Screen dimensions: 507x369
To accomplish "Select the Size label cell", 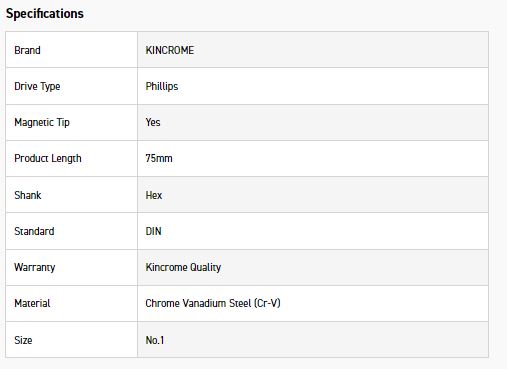I will (x=71, y=340).
